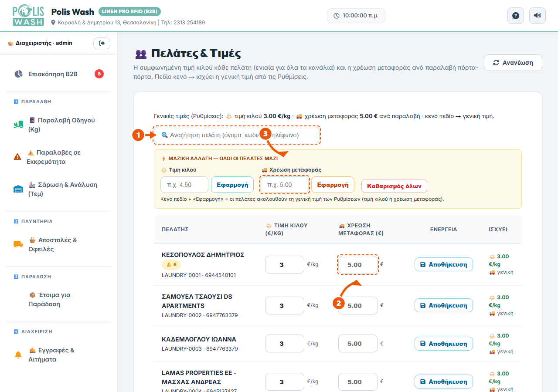Click the Ανανέωση refresh button

click(x=513, y=63)
